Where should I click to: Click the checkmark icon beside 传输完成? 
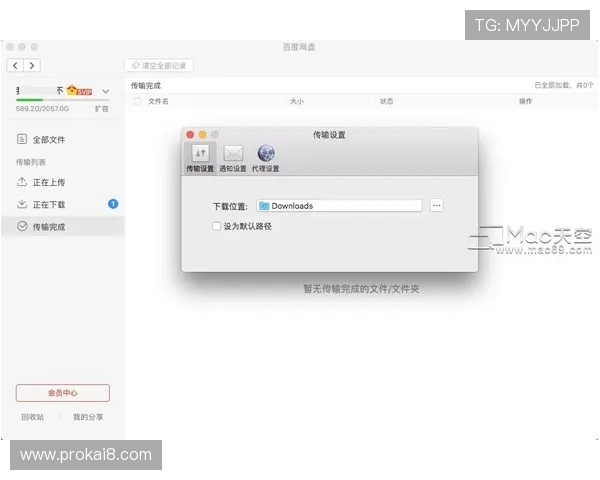click(22, 226)
